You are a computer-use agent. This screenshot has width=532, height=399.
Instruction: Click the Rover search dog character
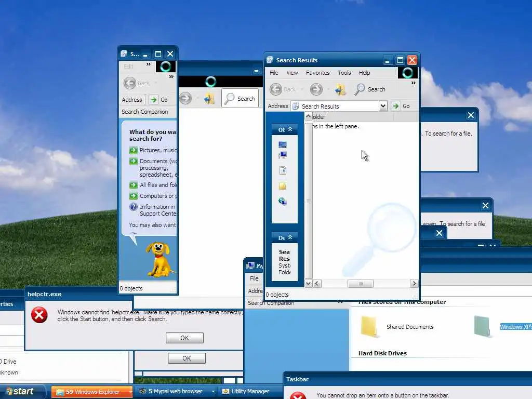[x=159, y=260]
